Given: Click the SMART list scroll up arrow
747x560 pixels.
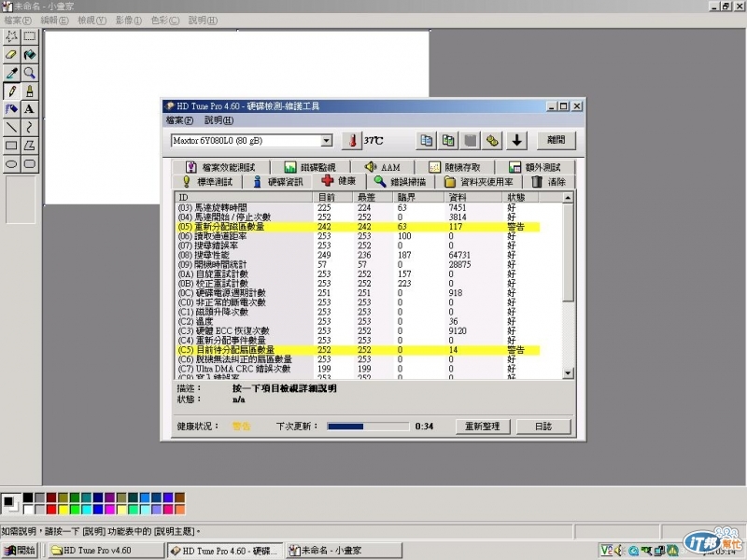Looking at the screenshot, I should pyautogui.click(x=568, y=198).
